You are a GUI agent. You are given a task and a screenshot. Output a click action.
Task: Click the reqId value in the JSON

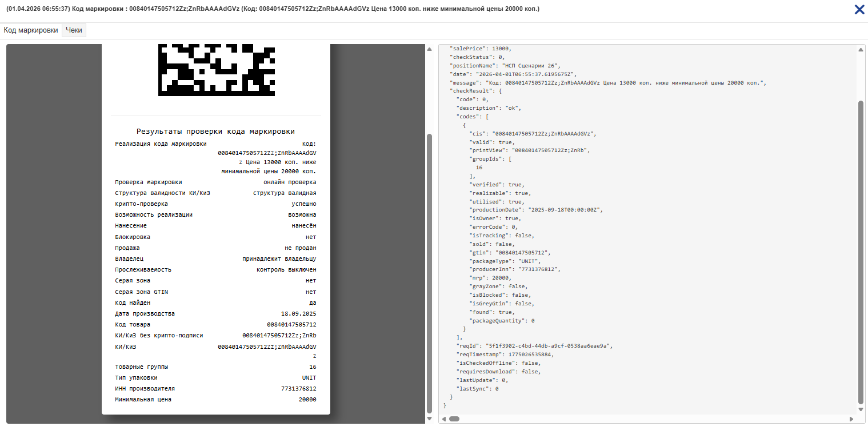549,346
